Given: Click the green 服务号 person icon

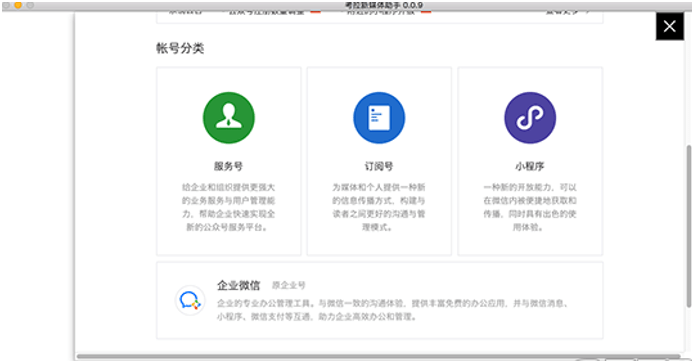Looking at the screenshot, I should tap(229, 118).
